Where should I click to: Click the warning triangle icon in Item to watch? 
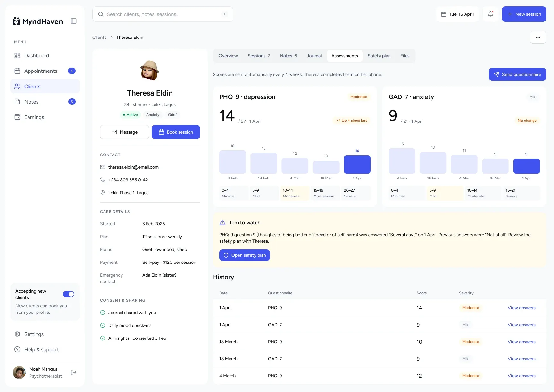(x=222, y=222)
